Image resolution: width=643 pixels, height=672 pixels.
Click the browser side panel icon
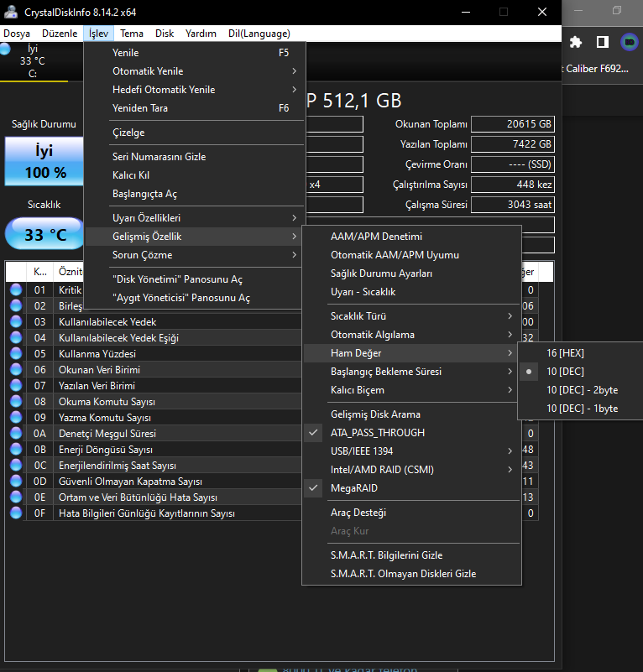tap(602, 42)
